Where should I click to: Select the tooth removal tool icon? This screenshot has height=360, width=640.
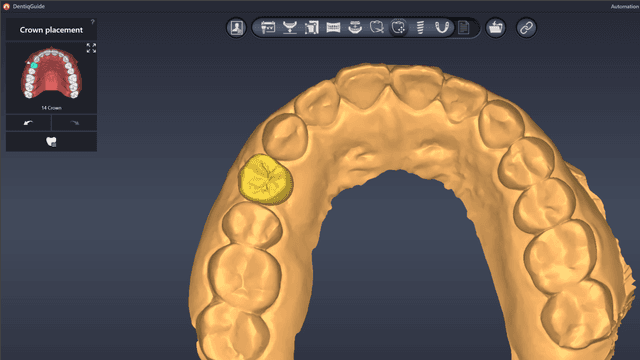[377, 28]
